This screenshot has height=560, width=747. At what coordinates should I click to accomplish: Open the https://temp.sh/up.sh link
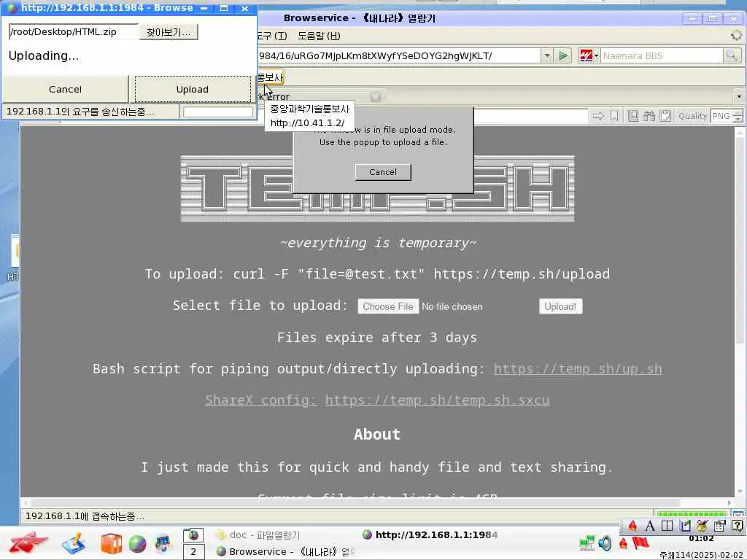pyautogui.click(x=578, y=369)
